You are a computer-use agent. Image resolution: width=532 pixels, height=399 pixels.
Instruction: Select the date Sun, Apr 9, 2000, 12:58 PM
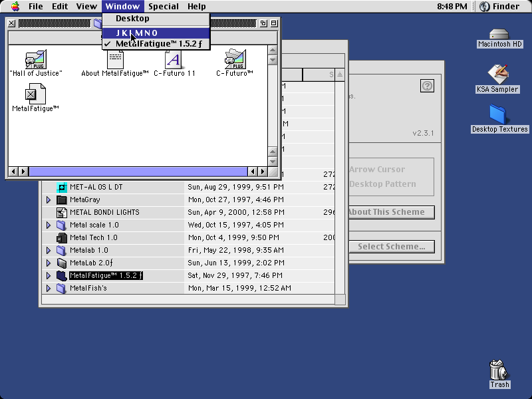click(236, 212)
